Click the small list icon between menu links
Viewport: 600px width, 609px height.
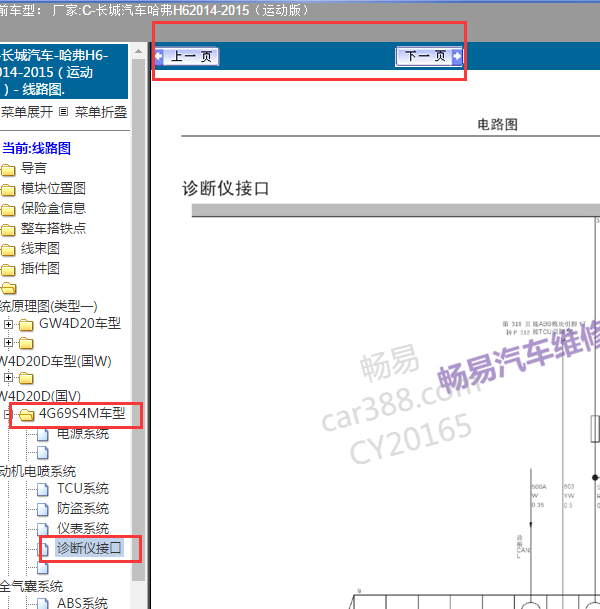point(64,112)
